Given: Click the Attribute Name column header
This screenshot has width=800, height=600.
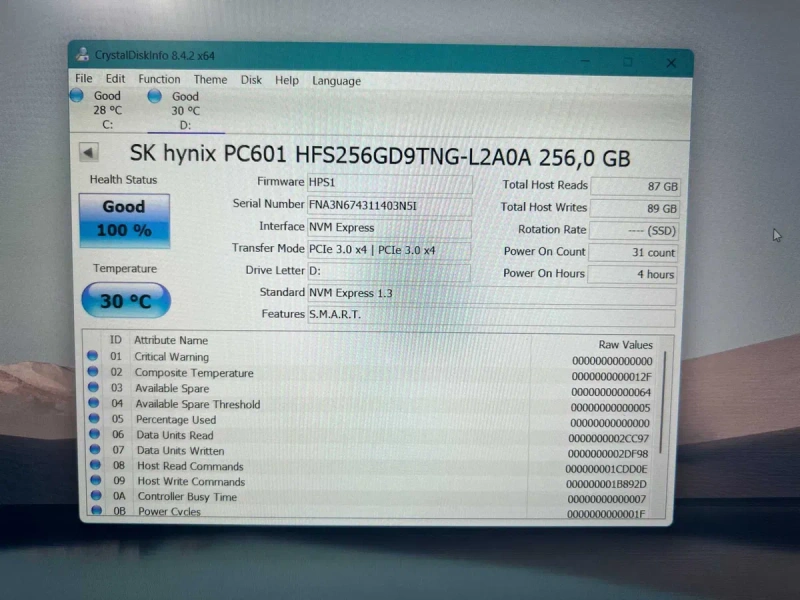Looking at the screenshot, I should coord(171,340).
